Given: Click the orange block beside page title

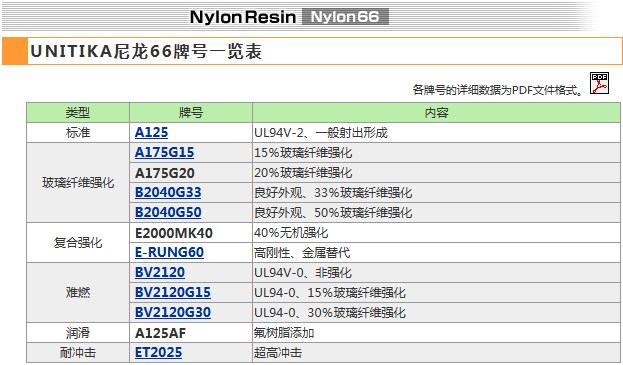Looking at the screenshot, I should pos(15,51).
